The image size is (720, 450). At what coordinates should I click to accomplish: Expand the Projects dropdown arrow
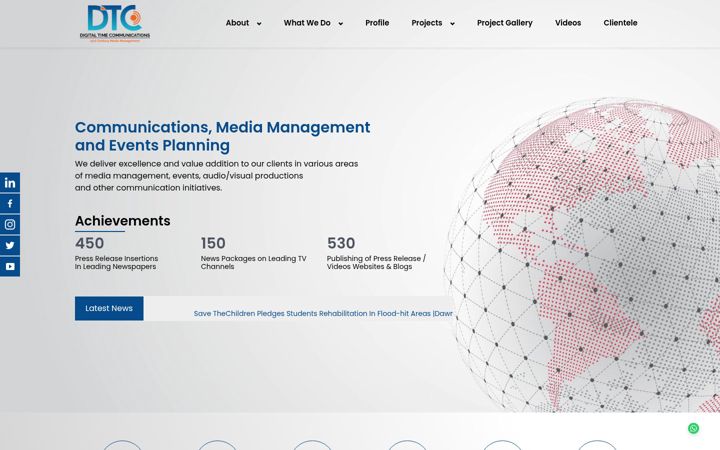(x=452, y=23)
